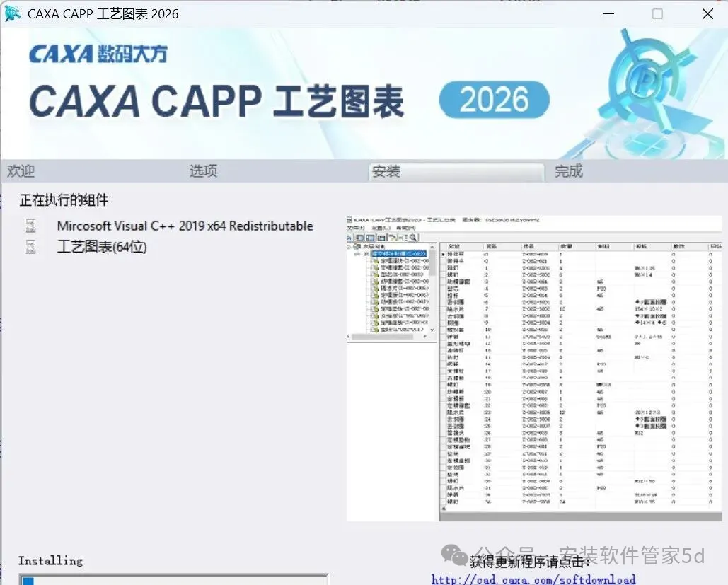The image size is (728, 585).
Task: Click the 'Installing' status label
Action: tap(51, 560)
